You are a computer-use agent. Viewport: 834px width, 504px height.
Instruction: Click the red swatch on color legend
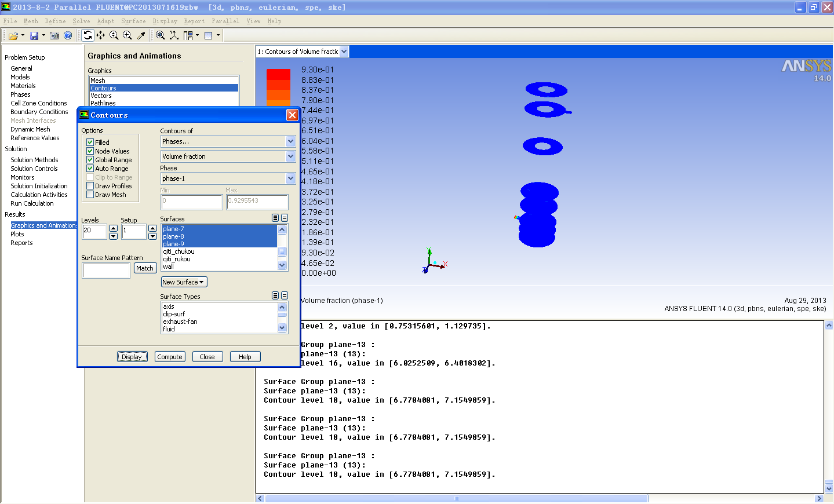point(278,74)
